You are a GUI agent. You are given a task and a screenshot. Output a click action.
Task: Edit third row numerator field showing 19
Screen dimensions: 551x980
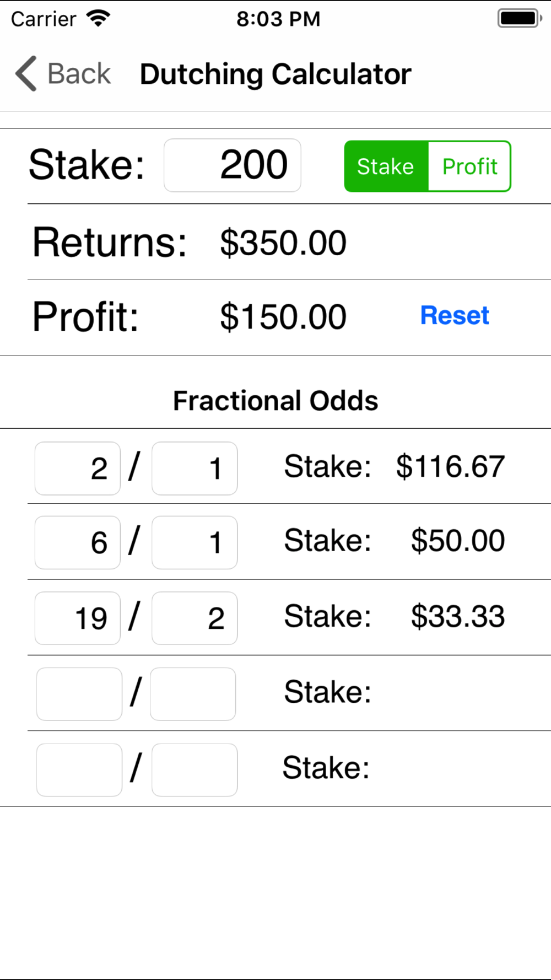[x=78, y=618]
